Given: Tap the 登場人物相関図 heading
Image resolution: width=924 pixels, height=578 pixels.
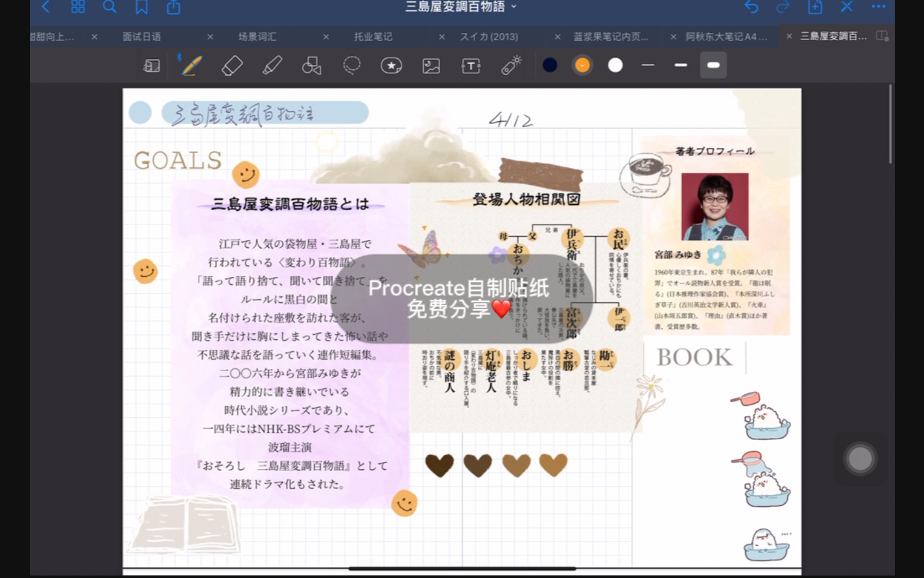Looking at the screenshot, I should [525, 199].
